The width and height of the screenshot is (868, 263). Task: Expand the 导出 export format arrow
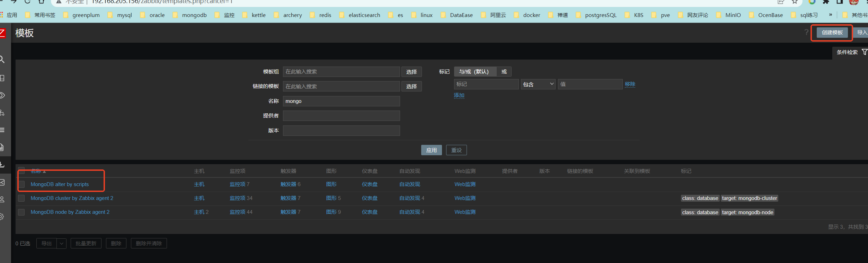[62, 244]
